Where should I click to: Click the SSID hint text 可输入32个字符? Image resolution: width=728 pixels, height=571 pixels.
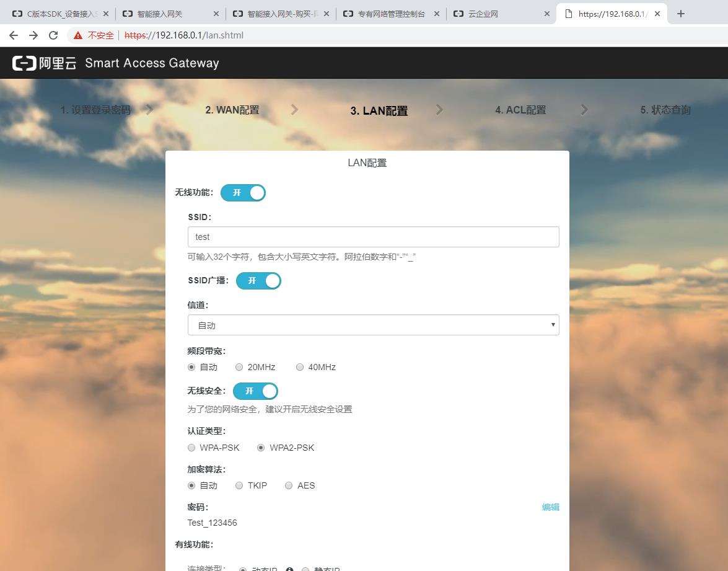[301, 257]
